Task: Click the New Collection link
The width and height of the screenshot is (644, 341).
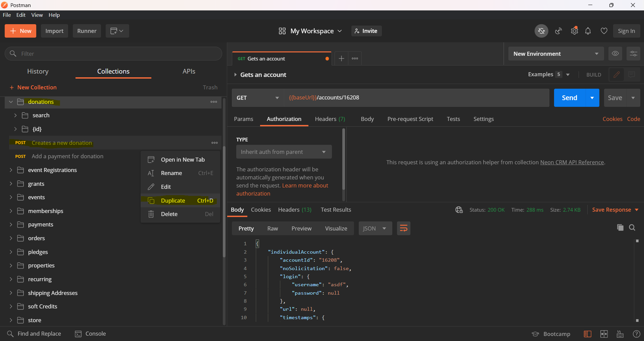Action: [33, 87]
